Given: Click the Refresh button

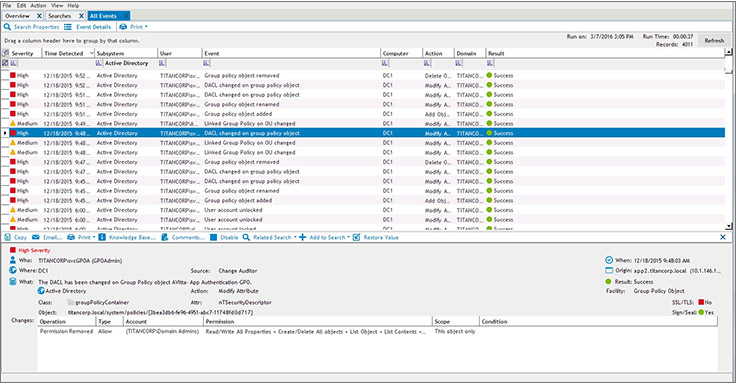Looking at the screenshot, I should coord(714,41).
